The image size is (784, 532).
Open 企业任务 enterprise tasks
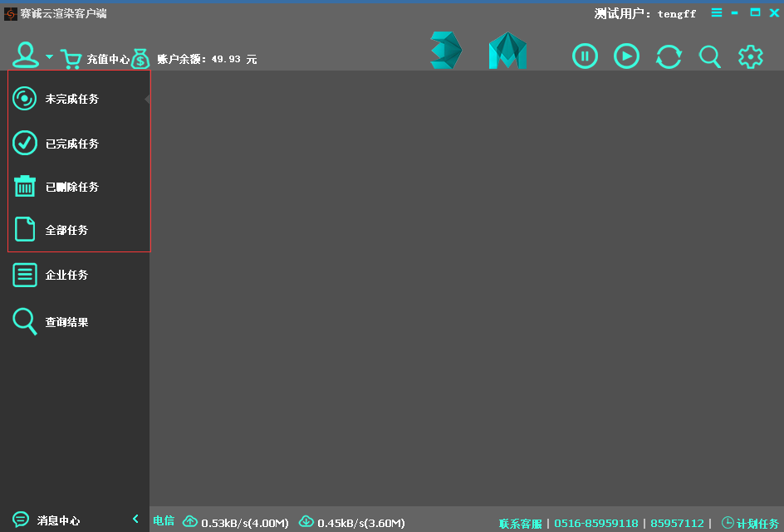coord(66,276)
